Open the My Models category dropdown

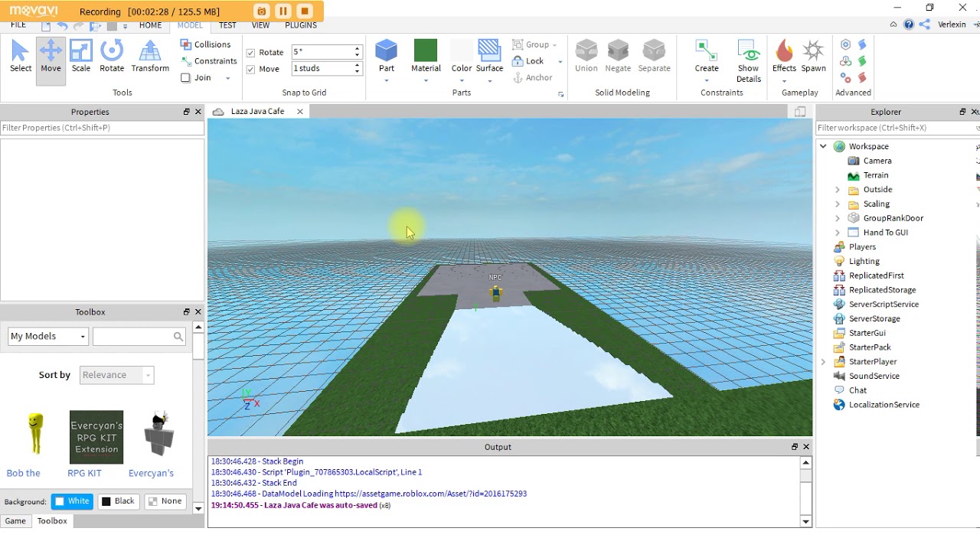tap(48, 336)
